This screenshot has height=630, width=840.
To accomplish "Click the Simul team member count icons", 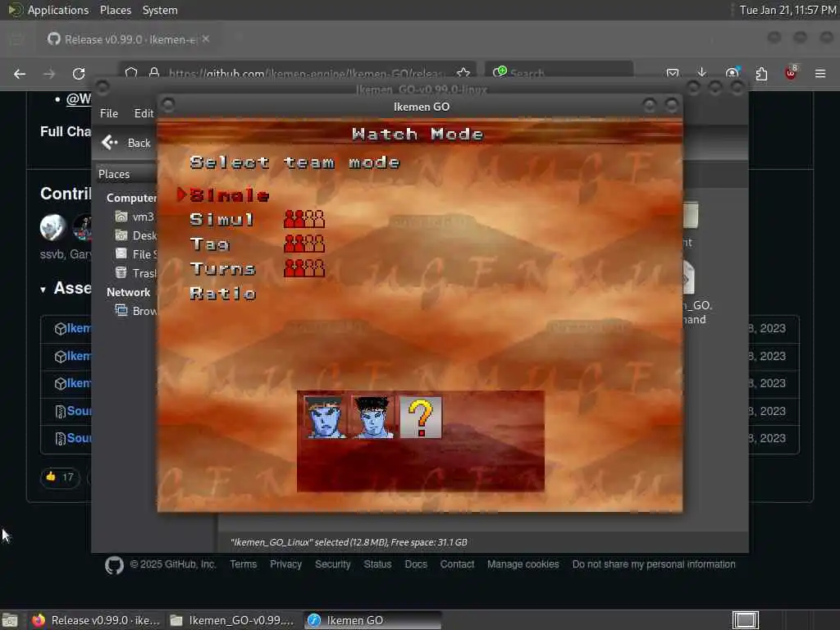I will pos(304,219).
